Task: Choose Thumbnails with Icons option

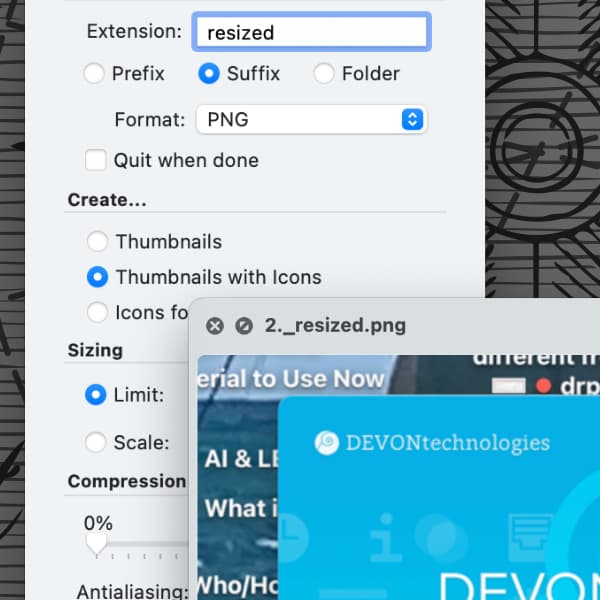Action: (97, 277)
